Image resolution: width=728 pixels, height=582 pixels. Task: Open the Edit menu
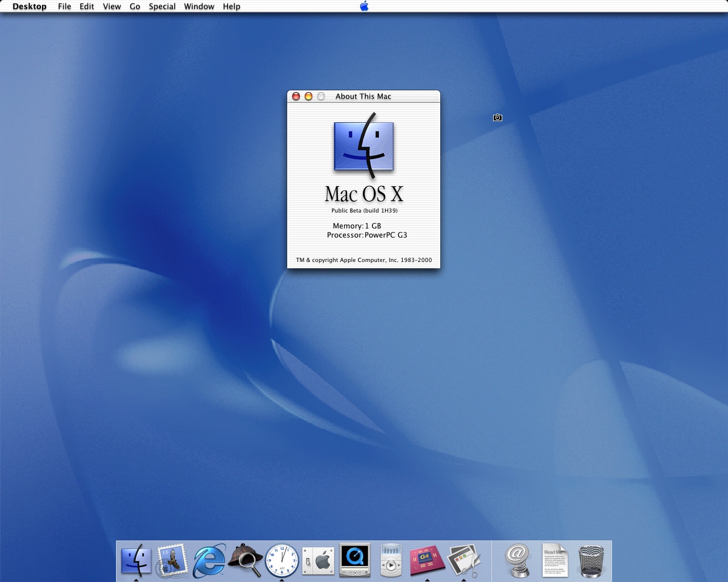coord(87,6)
